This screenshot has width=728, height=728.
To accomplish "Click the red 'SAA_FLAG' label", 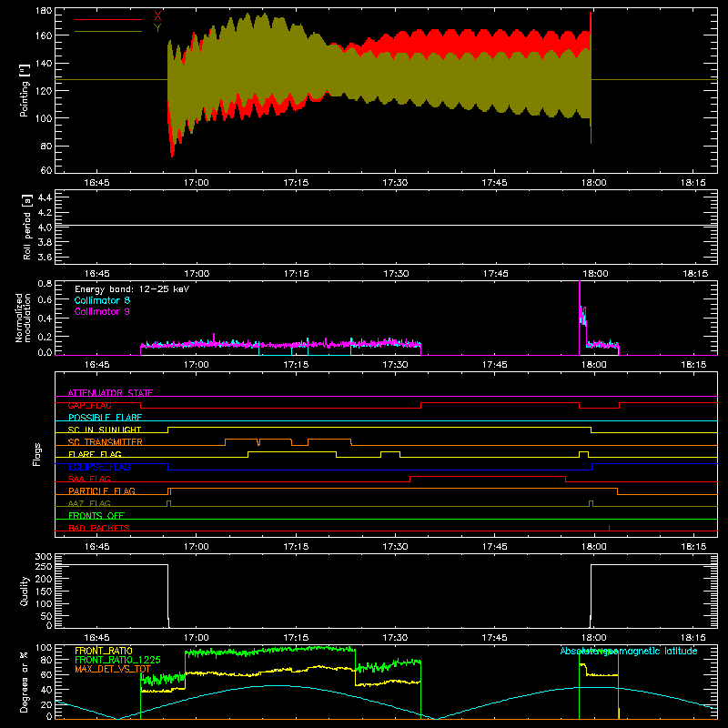I will [89, 479].
